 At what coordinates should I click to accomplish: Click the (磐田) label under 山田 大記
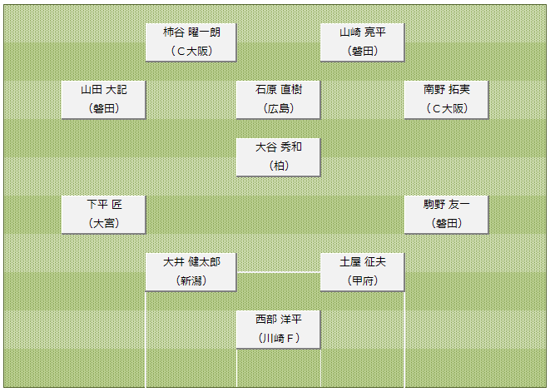tap(104, 108)
